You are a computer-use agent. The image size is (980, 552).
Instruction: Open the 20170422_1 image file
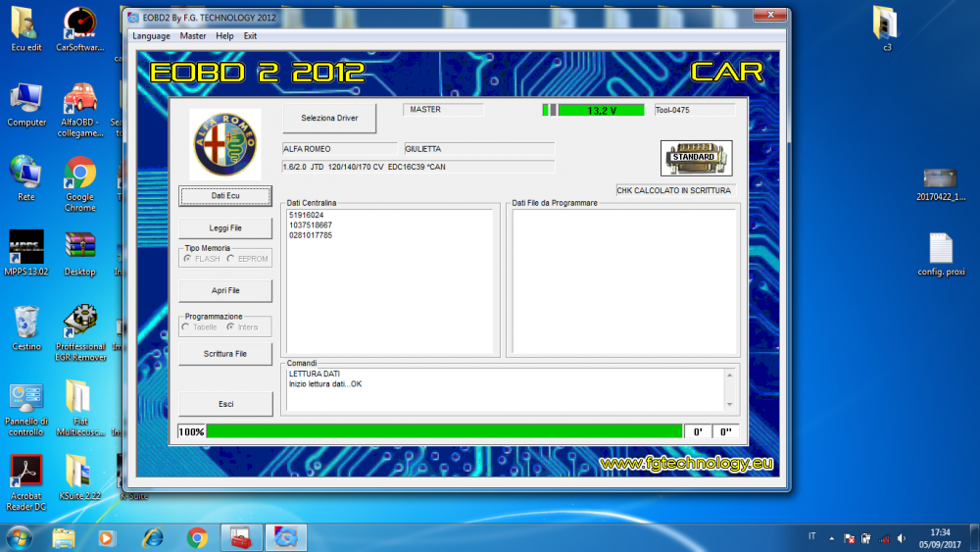(x=941, y=185)
